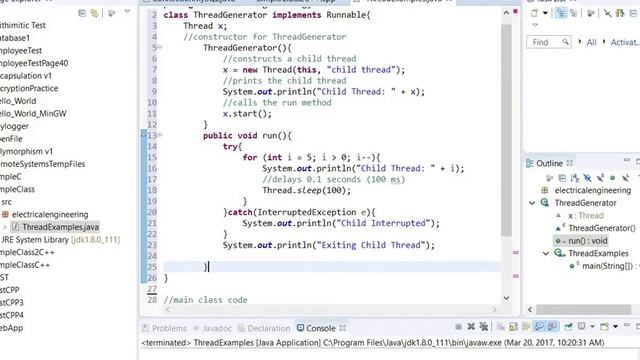Viewport: 640px width, 360px height.
Task: Minimize the Console view panel
Action: click(x=627, y=325)
